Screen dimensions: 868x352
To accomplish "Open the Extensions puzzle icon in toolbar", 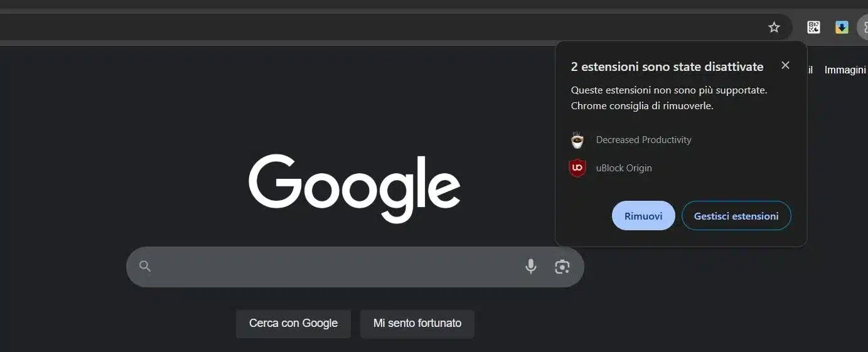I will 864,27.
